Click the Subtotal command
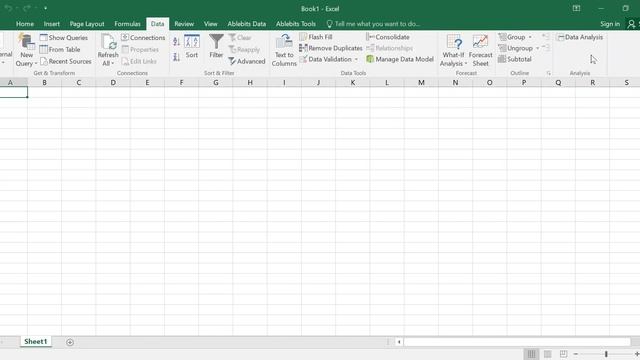 (515, 59)
